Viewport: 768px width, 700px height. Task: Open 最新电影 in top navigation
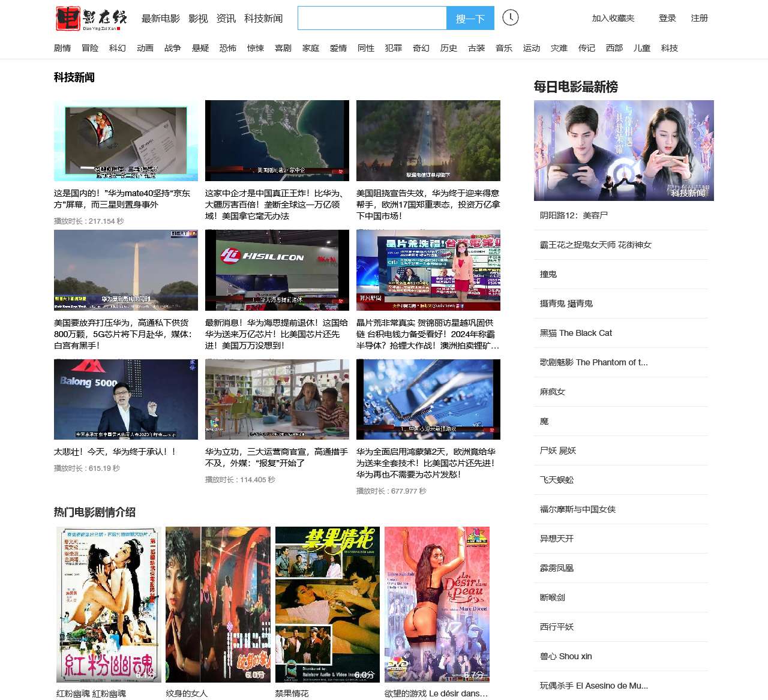click(161, 19)
